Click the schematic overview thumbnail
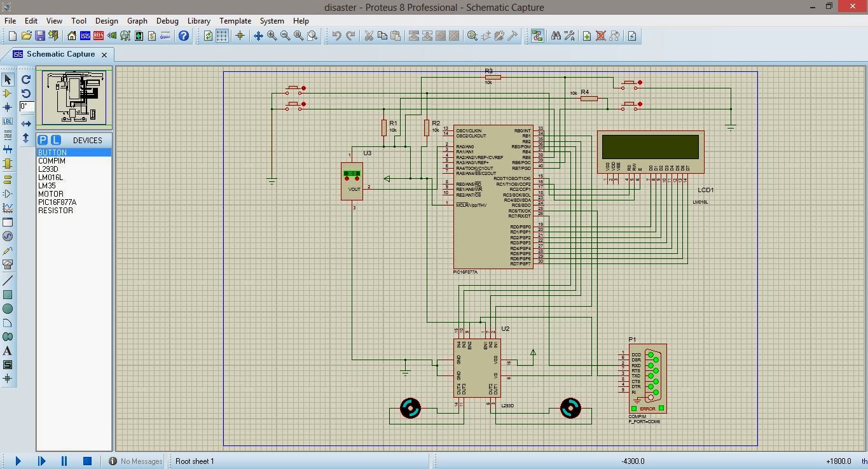Viewport: 868px width, 469px height. [74, 97]
